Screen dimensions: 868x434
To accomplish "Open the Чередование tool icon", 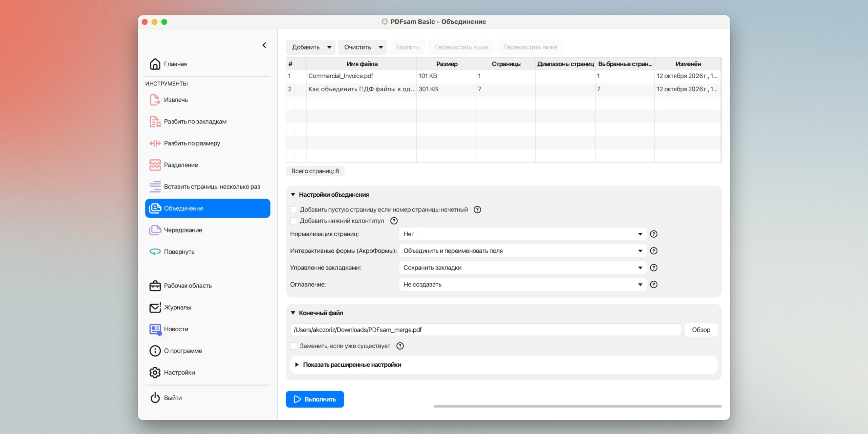I will (x=155, y=230).
